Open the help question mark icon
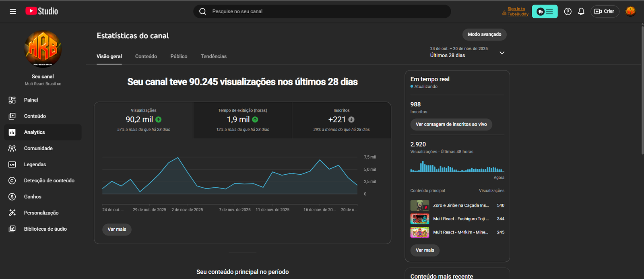The width and height of the screenshot is (644, 279). [568, 12]
